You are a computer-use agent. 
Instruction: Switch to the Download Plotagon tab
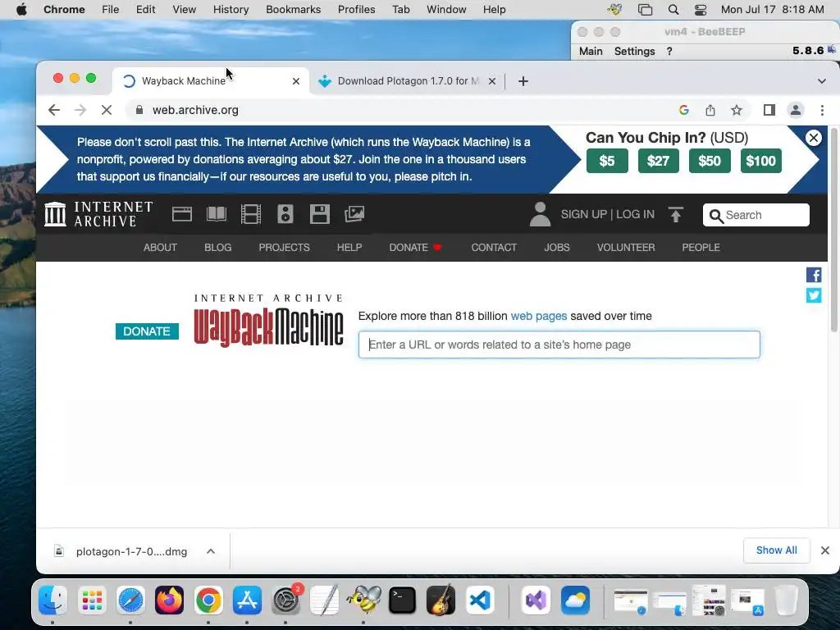[408, 81]
